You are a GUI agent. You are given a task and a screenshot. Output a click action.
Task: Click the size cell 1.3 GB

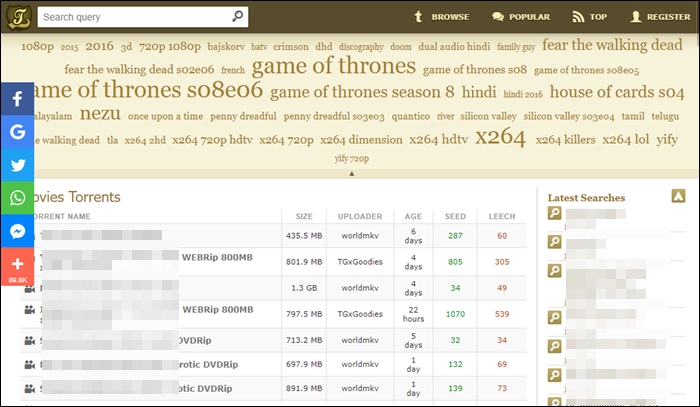(x=304, y=288)
